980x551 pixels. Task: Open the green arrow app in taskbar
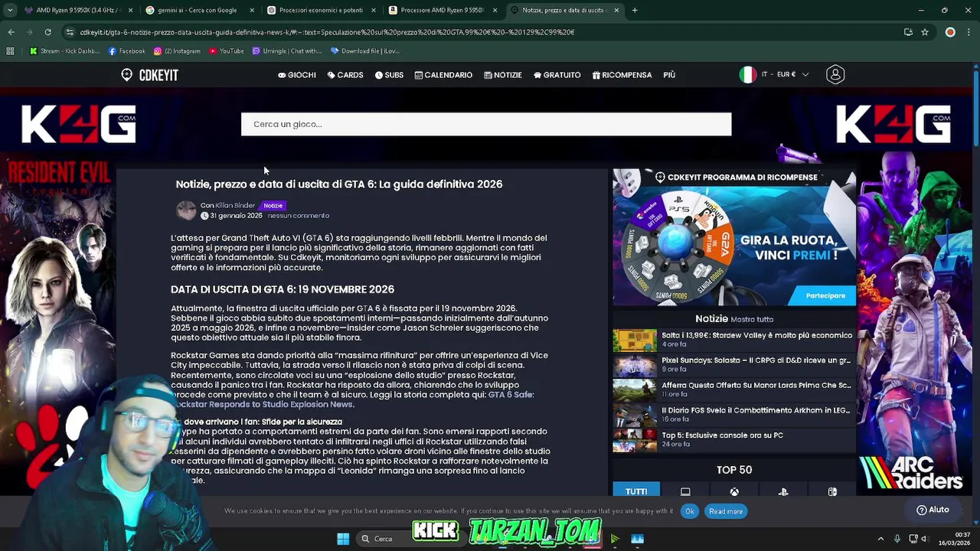coord(614,539)
